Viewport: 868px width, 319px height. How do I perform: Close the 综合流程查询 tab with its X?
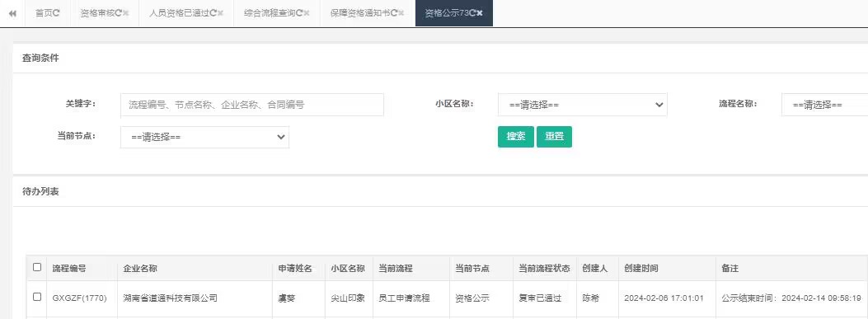click(x=307, y=13)
